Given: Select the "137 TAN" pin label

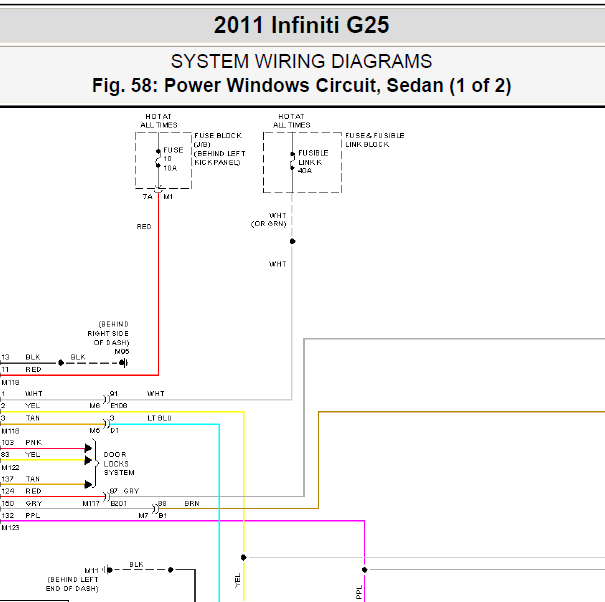Looking at the screenshot, I should [x=20, y=479].
